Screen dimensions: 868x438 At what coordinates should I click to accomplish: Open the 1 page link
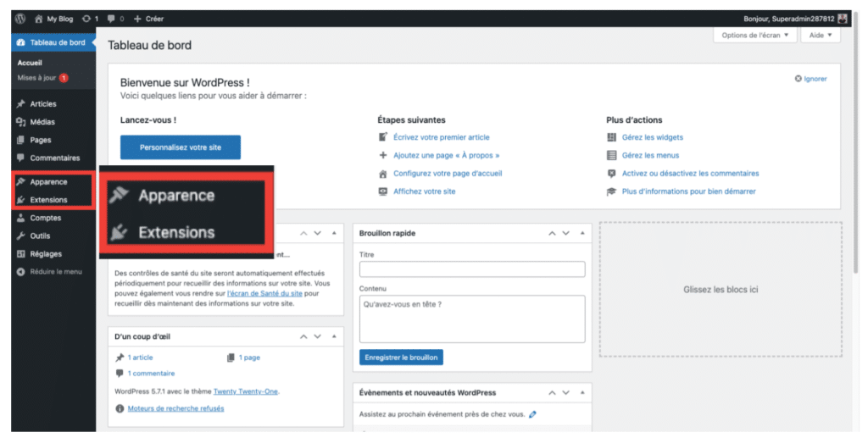[249, 358]
